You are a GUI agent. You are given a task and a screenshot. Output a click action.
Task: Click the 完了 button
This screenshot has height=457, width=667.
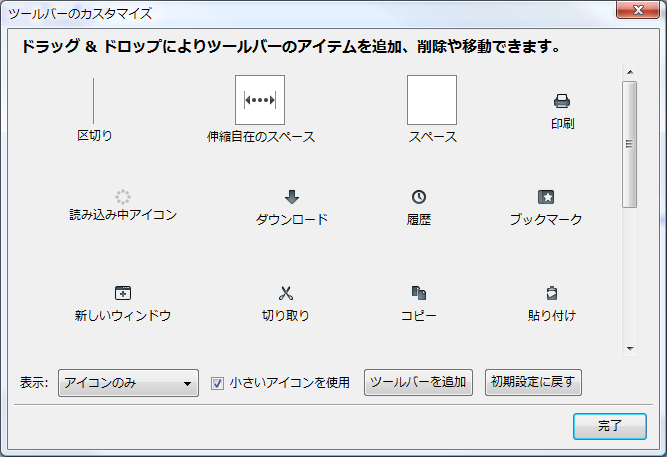[610, 426]
